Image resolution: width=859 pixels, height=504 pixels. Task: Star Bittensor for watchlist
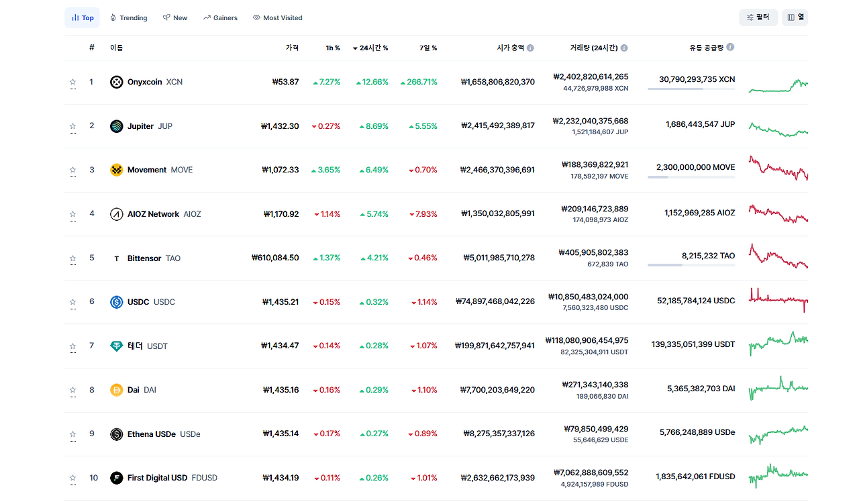coord(72,258)
